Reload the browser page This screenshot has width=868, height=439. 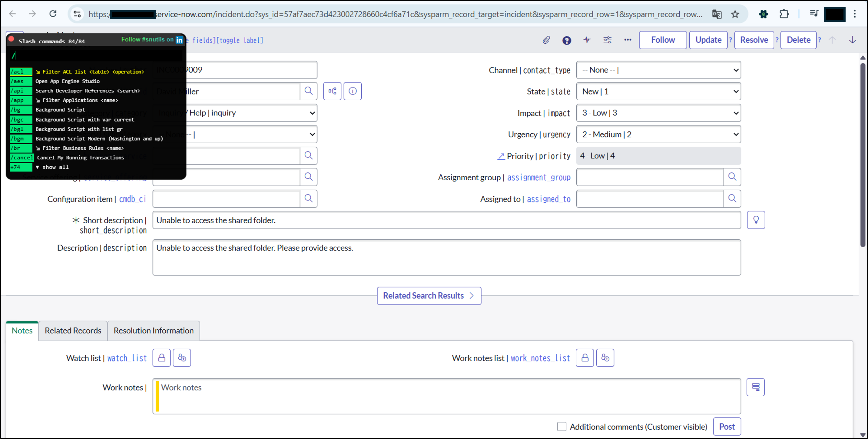tap(53, 14)
